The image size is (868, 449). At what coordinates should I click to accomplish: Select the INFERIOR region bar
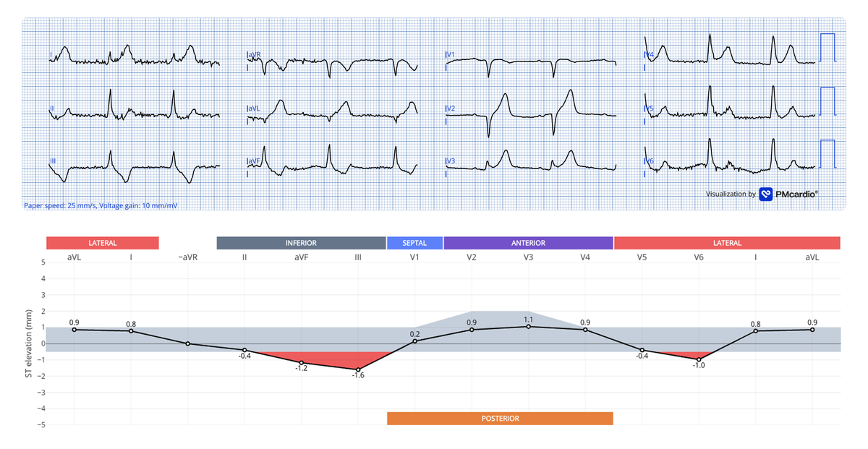301,243
